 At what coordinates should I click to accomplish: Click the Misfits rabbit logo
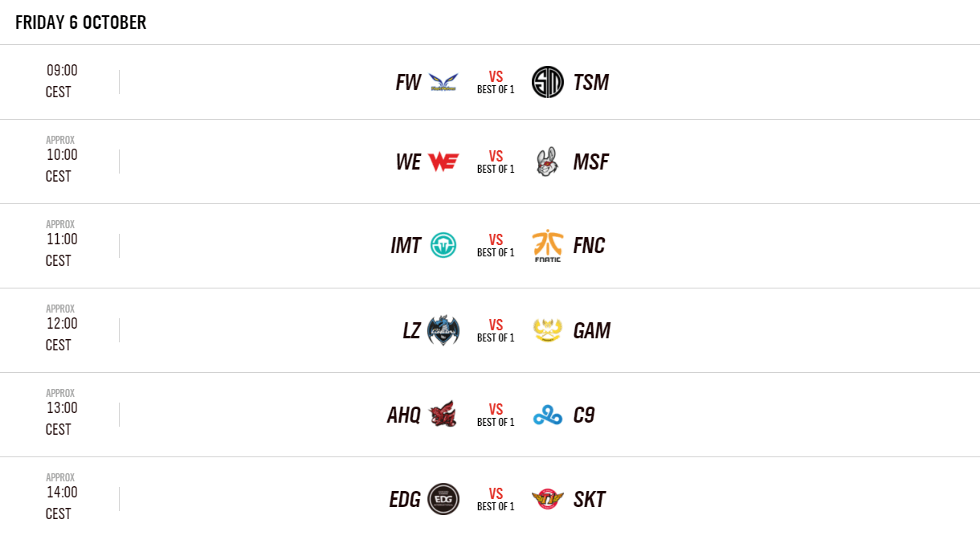click(x=548, y=162)
